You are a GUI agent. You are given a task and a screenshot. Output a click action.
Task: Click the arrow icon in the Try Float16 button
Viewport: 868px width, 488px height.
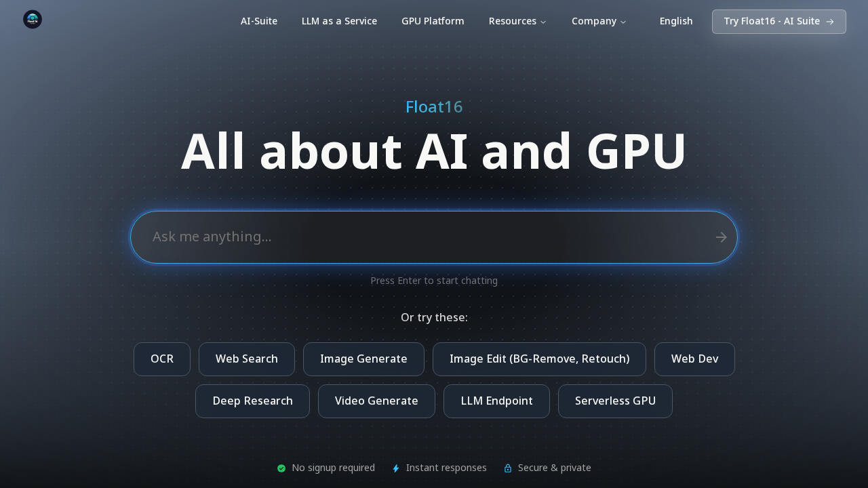(830, 22)
